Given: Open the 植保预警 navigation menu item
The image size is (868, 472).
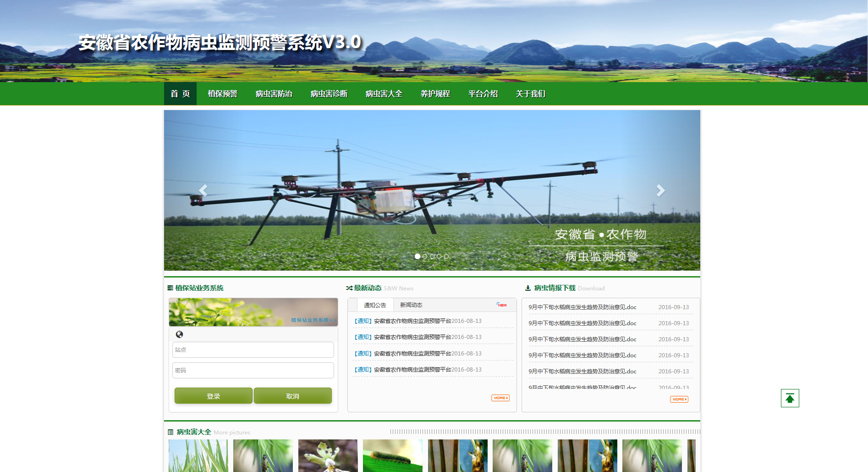Looking at the screenshot, I should coord(223,94).
